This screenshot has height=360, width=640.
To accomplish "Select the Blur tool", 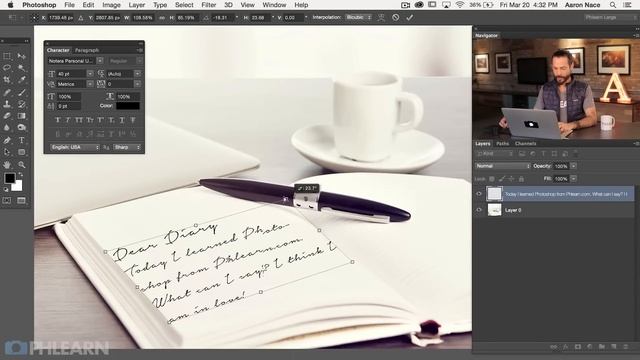I will pos(7,128).
